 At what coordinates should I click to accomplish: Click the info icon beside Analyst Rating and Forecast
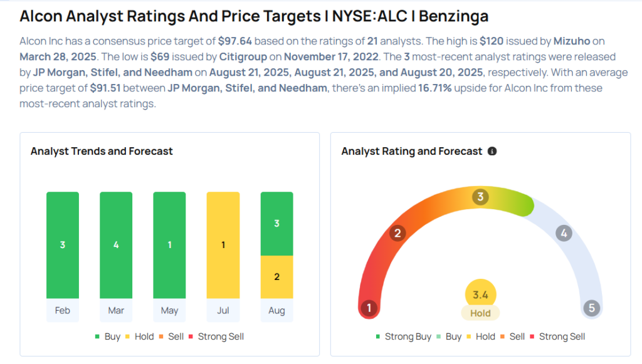492,152
